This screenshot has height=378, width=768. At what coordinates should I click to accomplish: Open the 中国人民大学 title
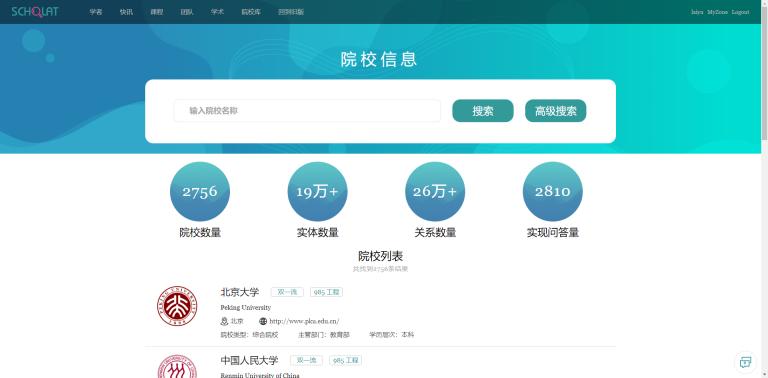[249, 360]
